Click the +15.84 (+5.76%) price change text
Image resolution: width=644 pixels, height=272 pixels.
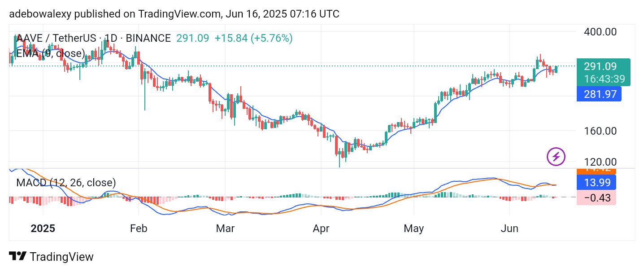[x=253, y=38]
